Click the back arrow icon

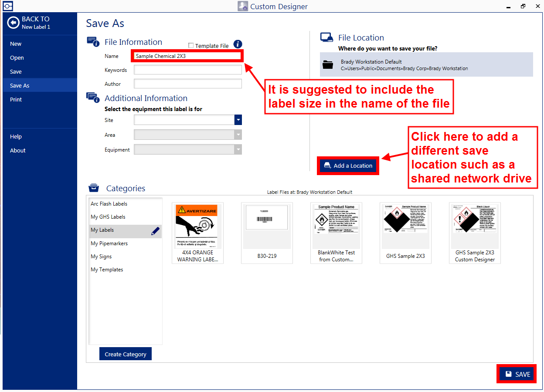pos(13,23)
